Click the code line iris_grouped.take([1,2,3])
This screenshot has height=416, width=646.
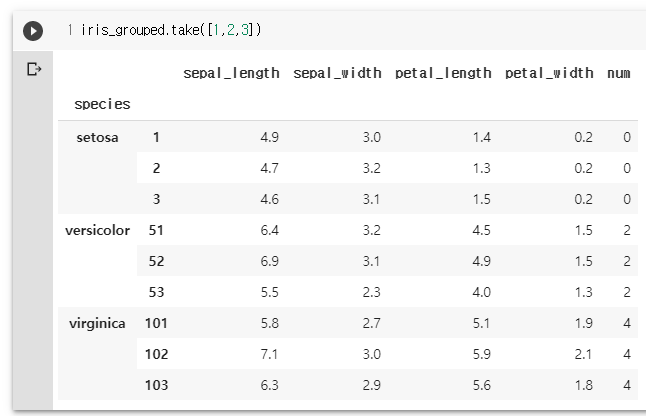171,30
